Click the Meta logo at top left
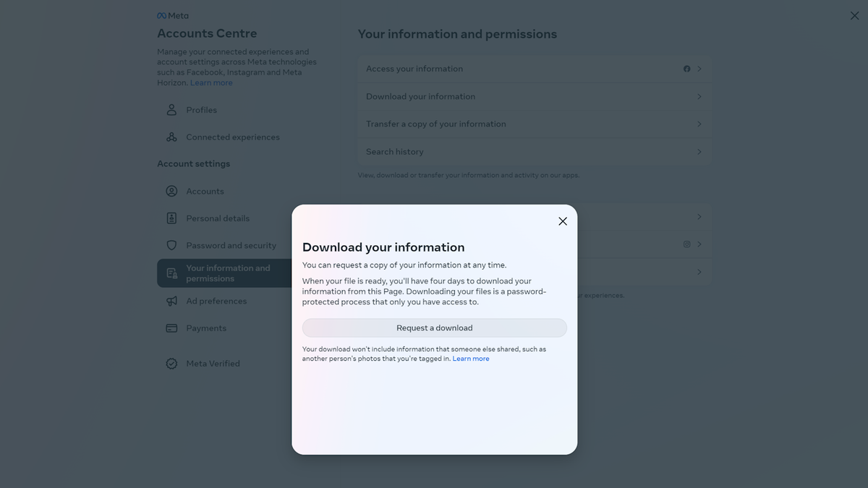 pos(173,16)
